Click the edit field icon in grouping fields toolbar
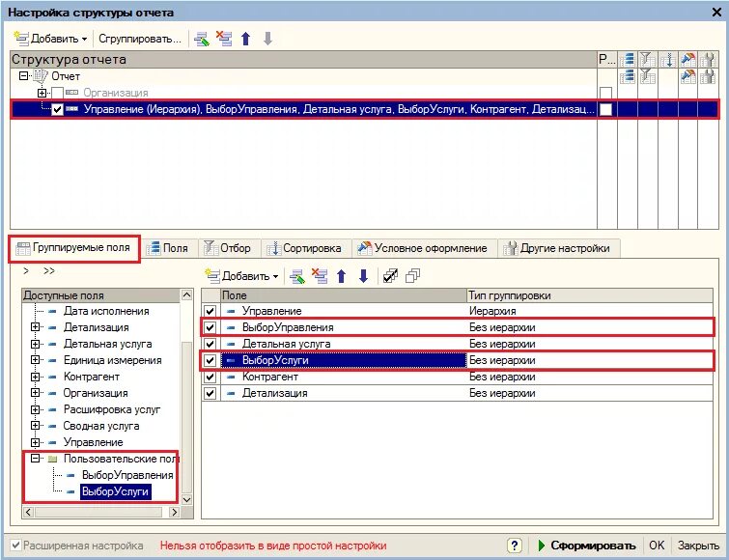 [297, 276]
